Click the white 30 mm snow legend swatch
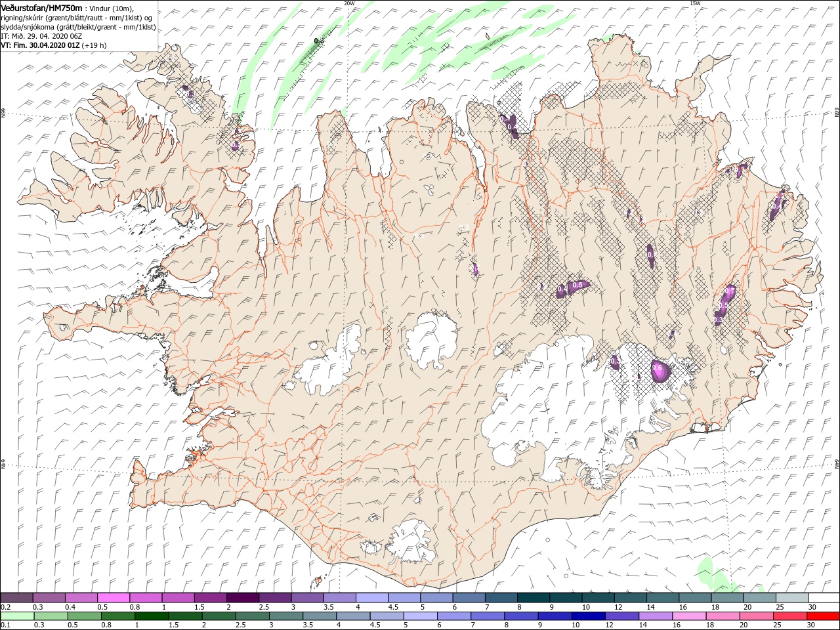 tap(824, 597)
